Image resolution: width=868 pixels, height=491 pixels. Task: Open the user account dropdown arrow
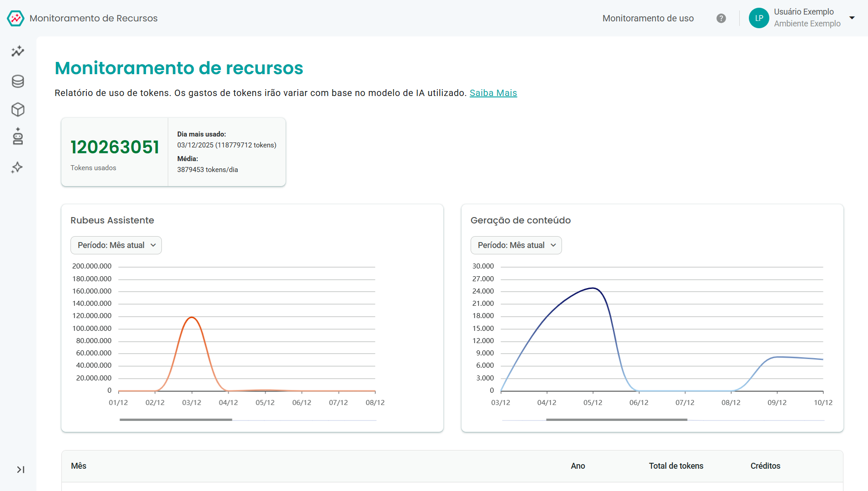[852, 18]
